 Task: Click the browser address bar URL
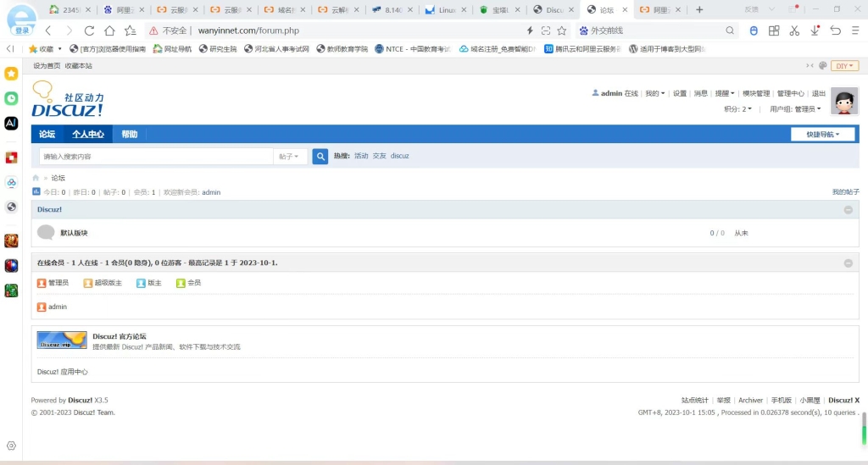[x=248, y=30]
